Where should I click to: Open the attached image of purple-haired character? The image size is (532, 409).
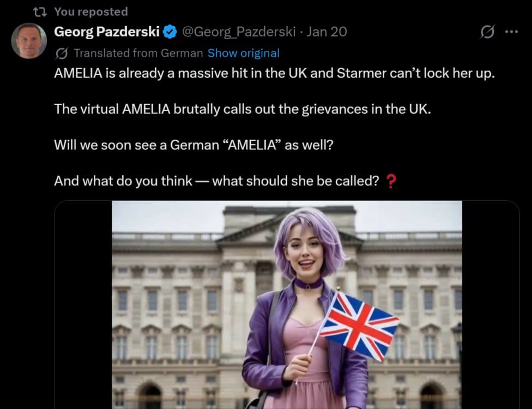pyautogui.click(x=287, y=304)
